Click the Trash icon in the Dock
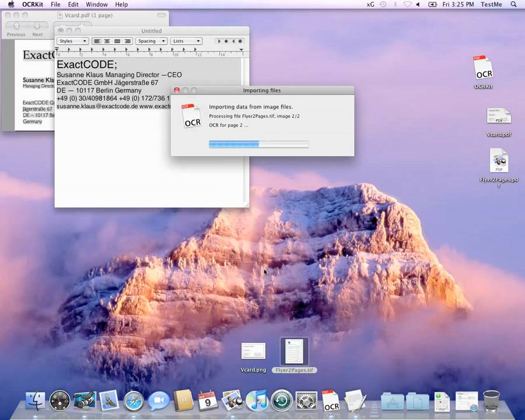The width and height of the screenshot is (525, 420). click(491, 401)
